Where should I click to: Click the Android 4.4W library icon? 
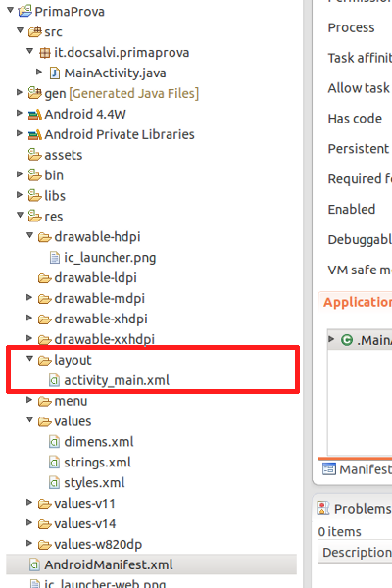34,114
